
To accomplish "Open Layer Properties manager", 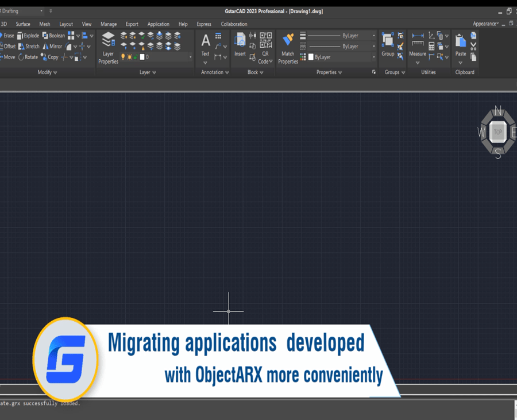I will coord(107,46).
